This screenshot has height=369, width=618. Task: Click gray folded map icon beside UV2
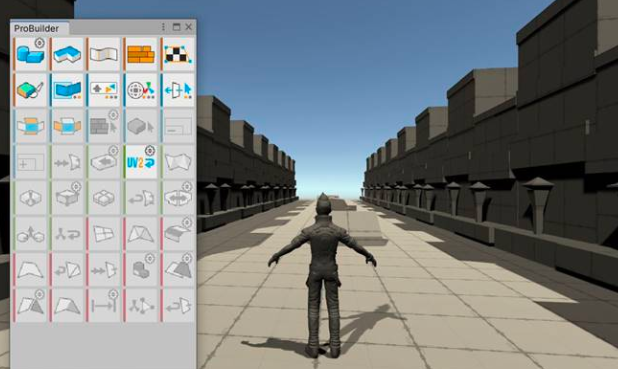[179, 162]
